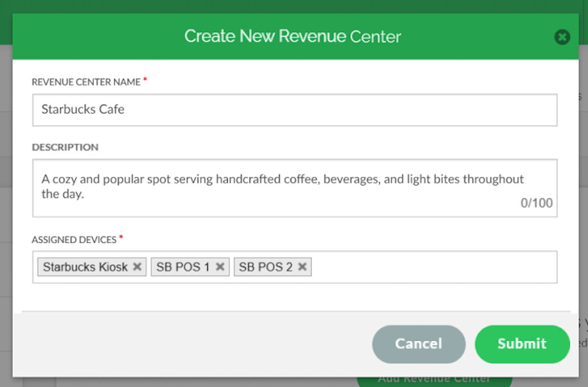Click the 0/100 character counter

point(537,203)
